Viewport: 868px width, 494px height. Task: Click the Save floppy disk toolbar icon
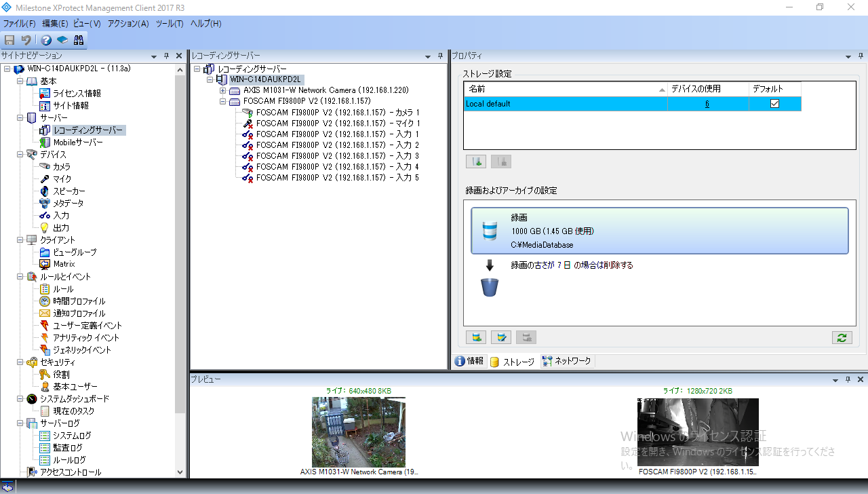tap(9, 40)
